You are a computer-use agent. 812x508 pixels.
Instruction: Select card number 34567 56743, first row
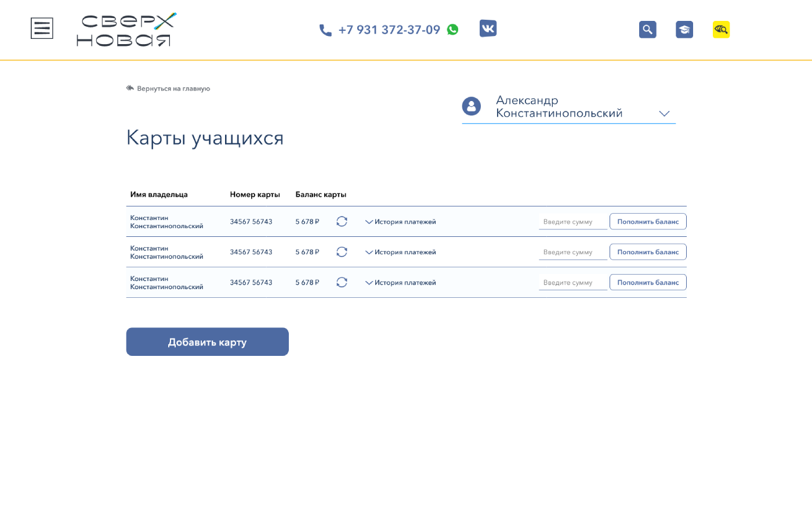251,222
